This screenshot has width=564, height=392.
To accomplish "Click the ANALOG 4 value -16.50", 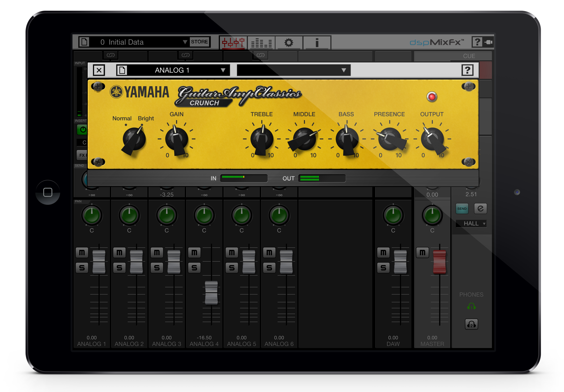I will (204, 338).
